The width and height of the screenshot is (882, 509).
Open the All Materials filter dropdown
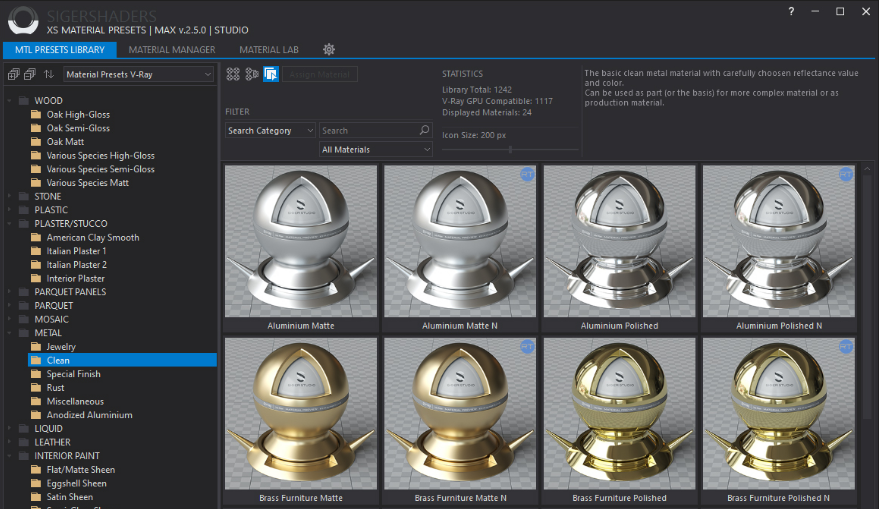coord(375,150)
